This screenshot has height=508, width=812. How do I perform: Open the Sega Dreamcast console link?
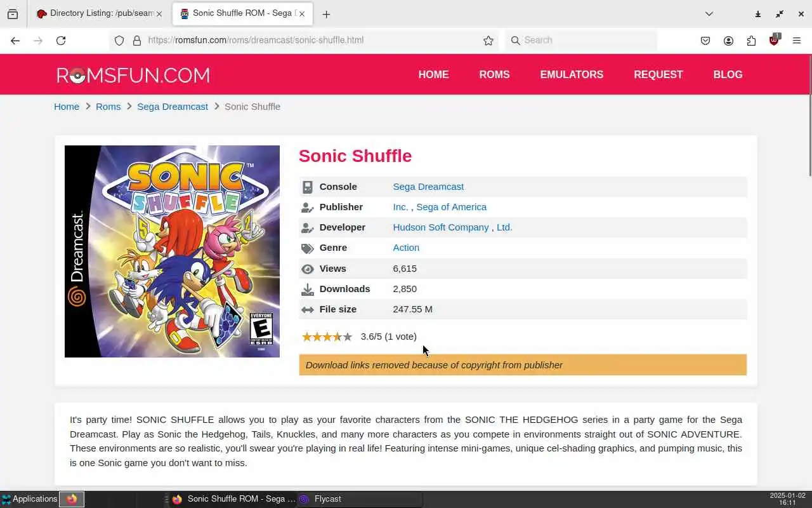click(x=428, y=187)
